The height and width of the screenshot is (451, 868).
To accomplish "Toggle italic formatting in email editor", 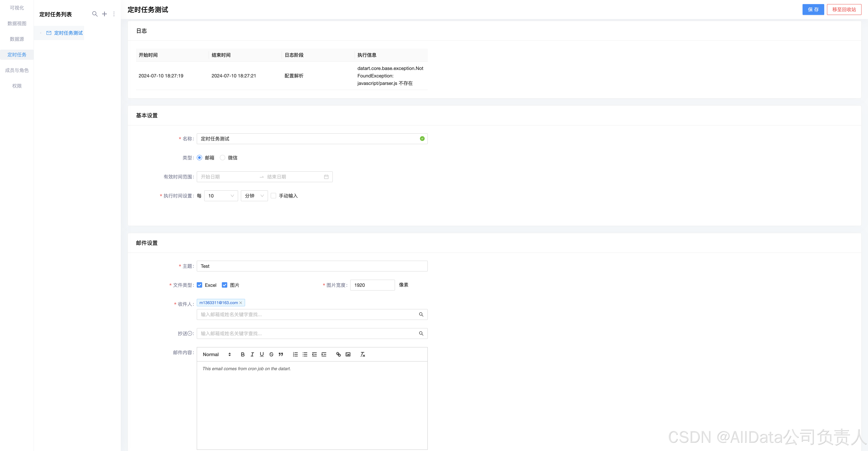I will pyautogui.click(x=252, y=354).
